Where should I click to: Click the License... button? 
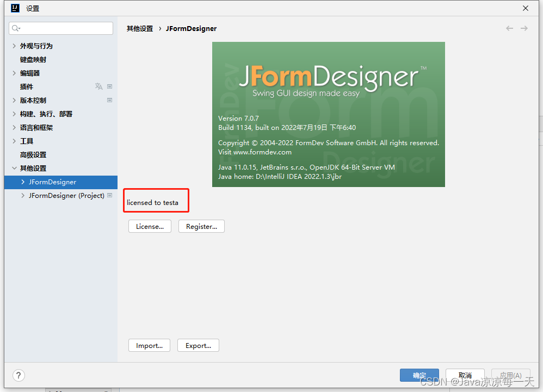pos(150,227)
